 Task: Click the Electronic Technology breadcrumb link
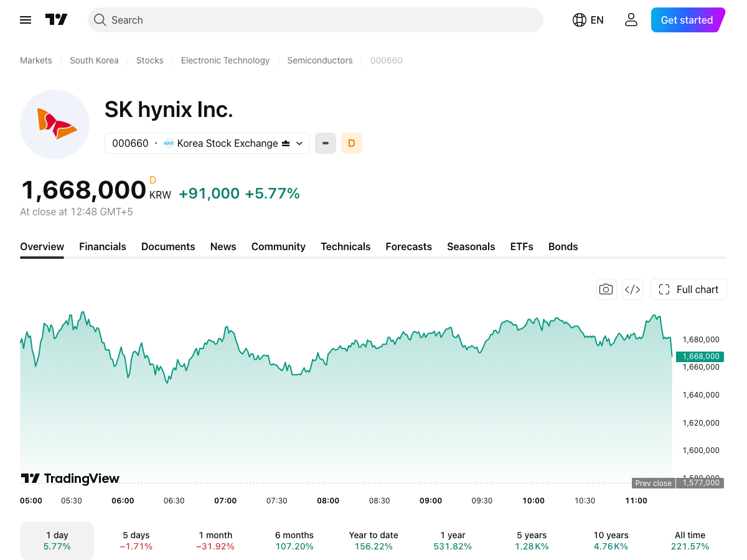[225, 60]
